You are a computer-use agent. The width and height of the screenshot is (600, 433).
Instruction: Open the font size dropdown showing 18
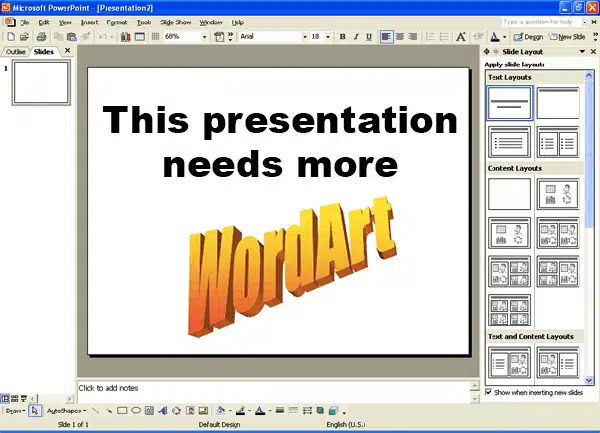pyautogui.click(x=328, y=37)
